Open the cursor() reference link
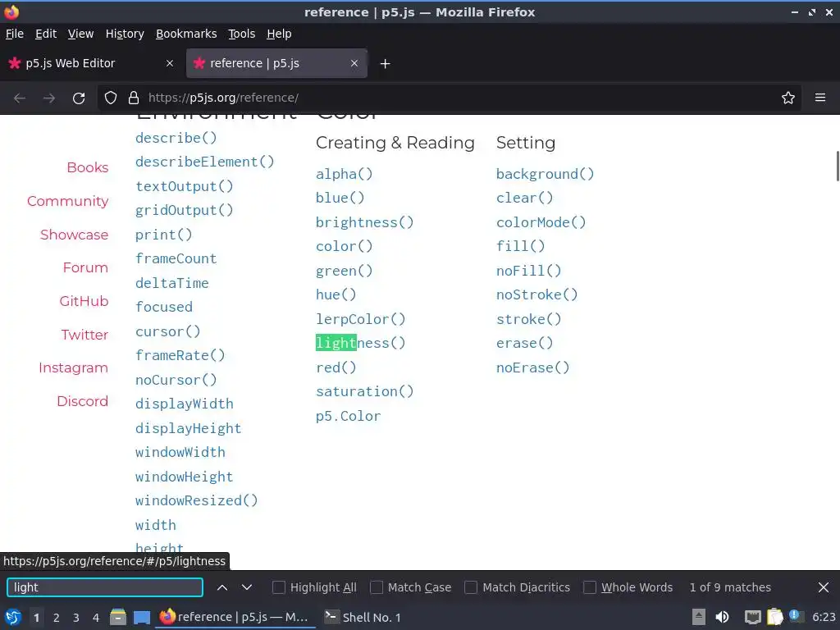Viewport: 840px width, 630px height. [168, 331]
